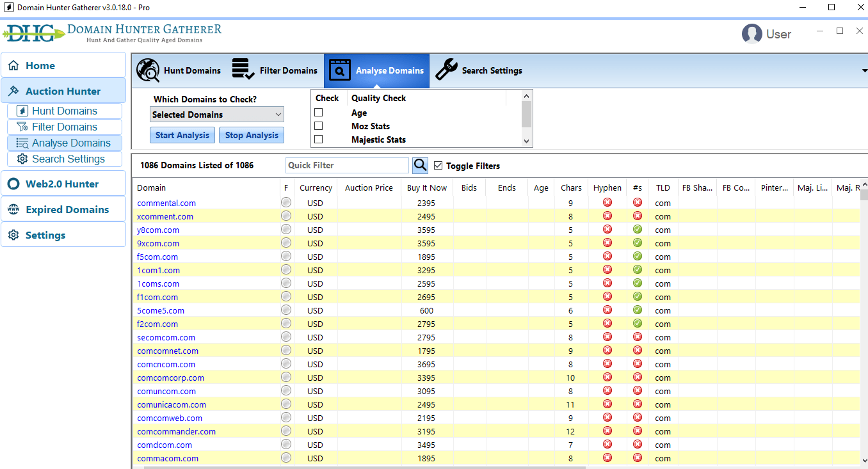Click the USD currency cell for f2com.com
Screen dimensions: 868x469
click(315, 324)
